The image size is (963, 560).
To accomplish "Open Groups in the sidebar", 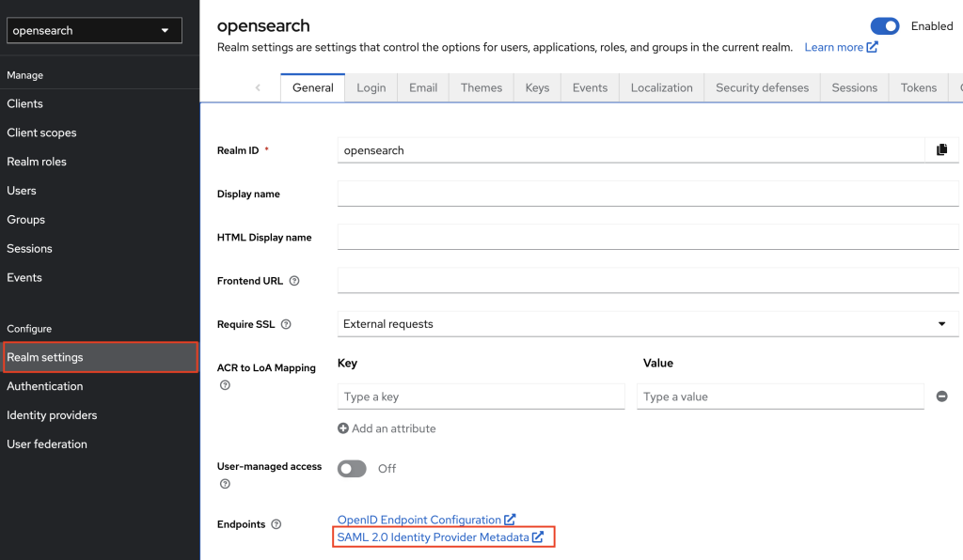I will [100, 220].
